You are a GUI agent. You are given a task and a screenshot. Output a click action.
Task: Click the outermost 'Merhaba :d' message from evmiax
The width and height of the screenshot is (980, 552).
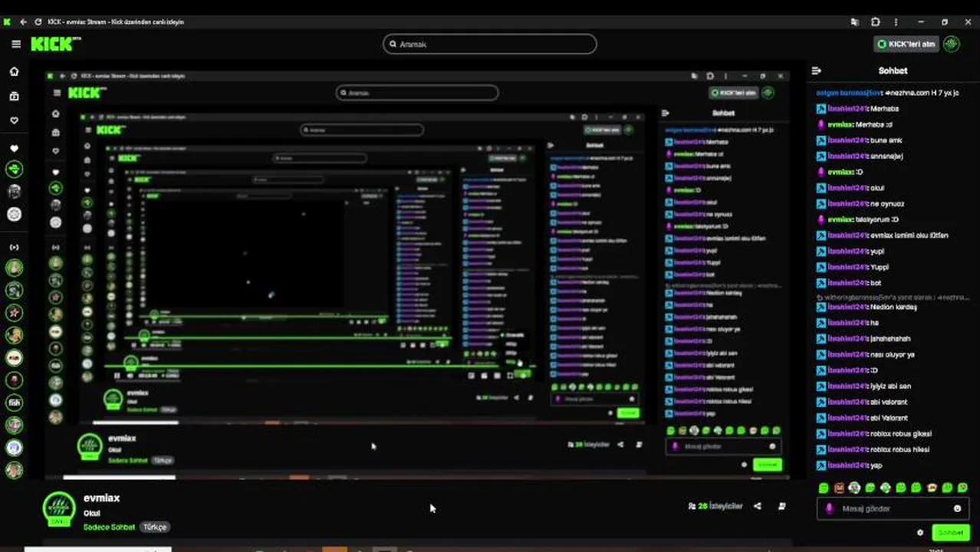(x=854, y=124)
